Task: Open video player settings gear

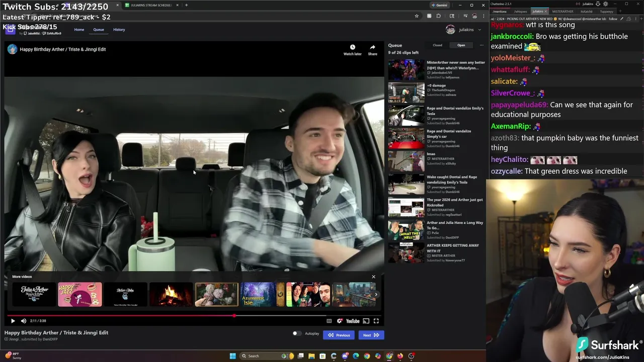Action: 340,321
